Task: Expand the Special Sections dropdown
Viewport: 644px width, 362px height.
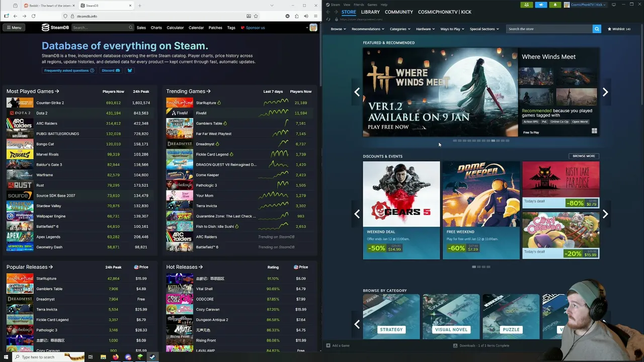Action: (x=485, y=29)
